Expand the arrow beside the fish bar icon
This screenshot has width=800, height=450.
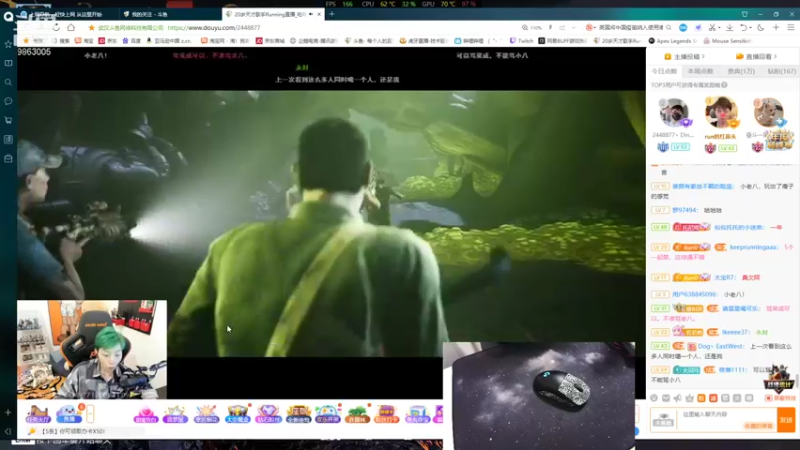coord(90,414)
